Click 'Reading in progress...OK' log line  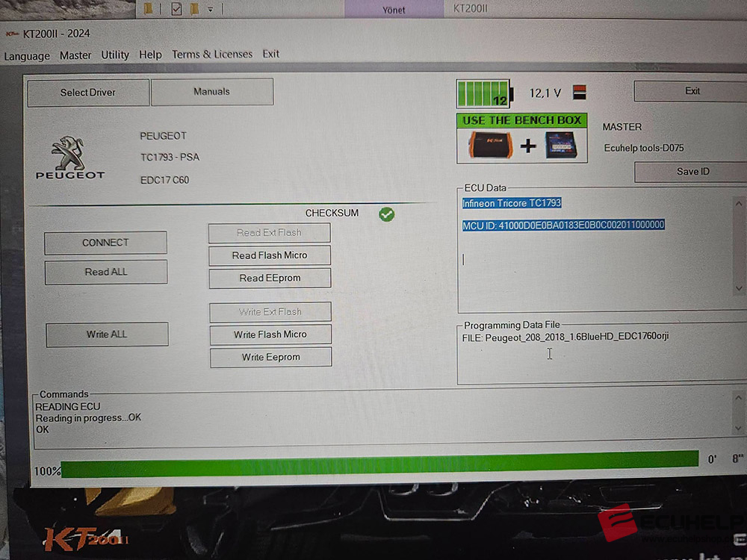(x=89, y=417)
